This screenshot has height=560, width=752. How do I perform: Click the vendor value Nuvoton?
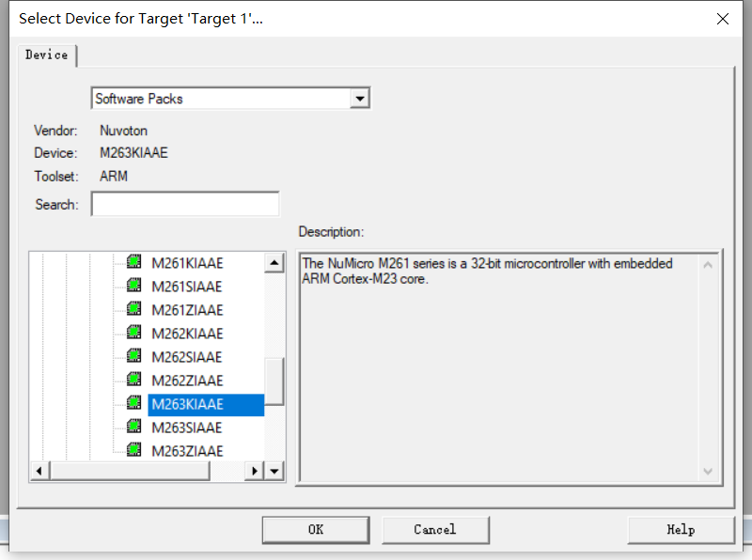[x=124, y=131]
